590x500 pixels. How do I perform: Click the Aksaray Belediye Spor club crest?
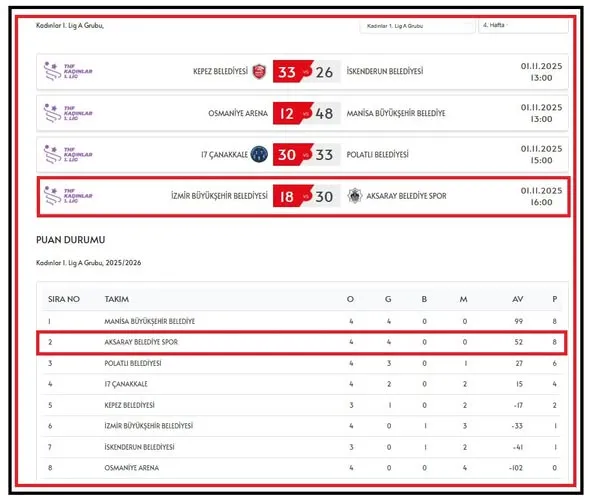[x=354, y=196]
